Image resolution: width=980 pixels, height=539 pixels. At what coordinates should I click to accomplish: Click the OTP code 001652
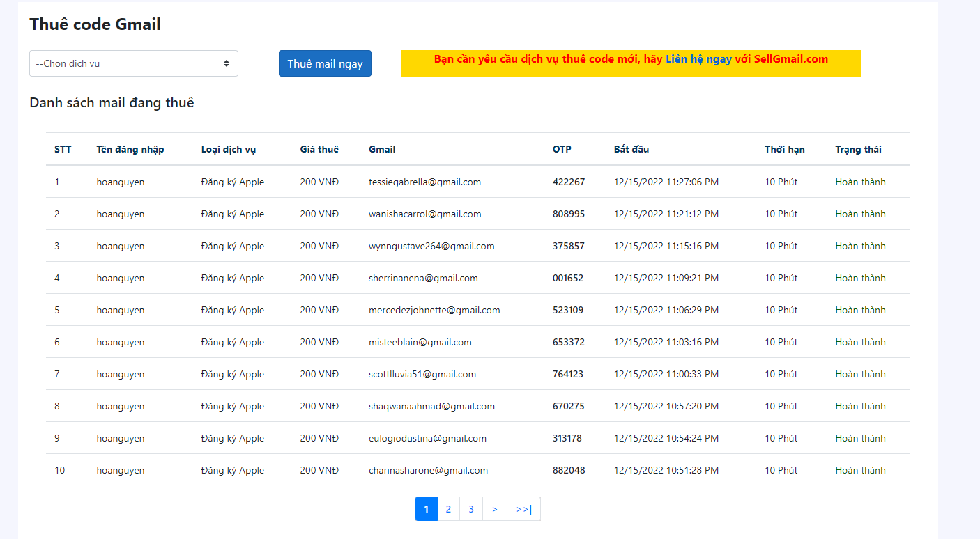(567, 278)
